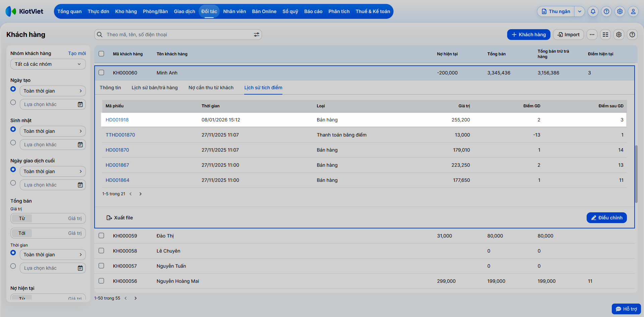This screenshot has height=317, width=644.
Task: Tick checkbox for KH000058 Lê Chuyên
Action: 101,251
